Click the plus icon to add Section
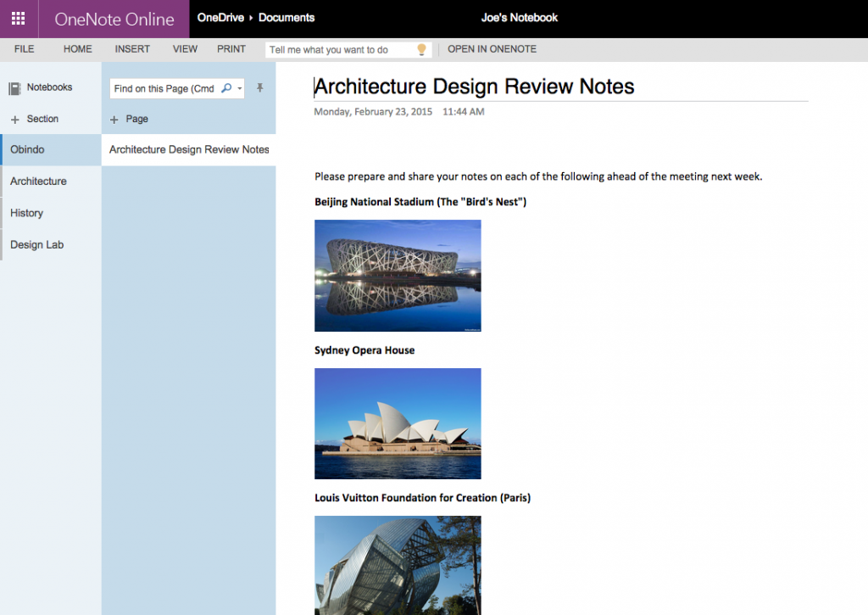The image size is (868, 615). coord(14,120)
